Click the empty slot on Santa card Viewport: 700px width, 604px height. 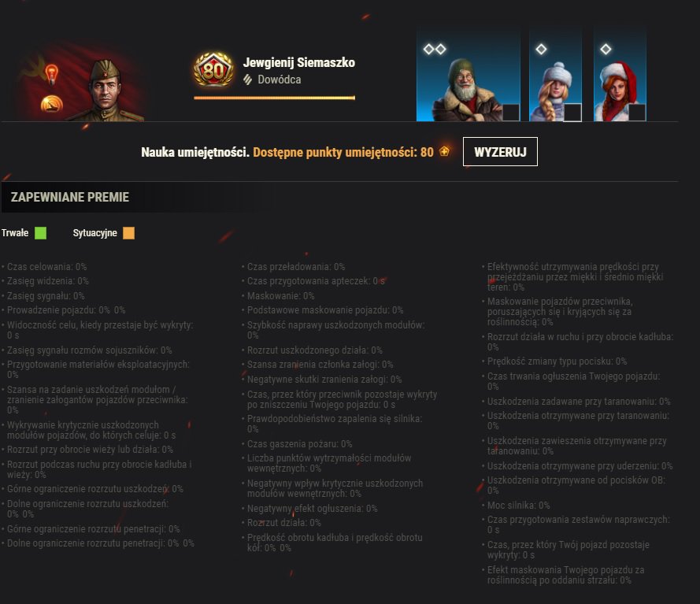(511, 112)
